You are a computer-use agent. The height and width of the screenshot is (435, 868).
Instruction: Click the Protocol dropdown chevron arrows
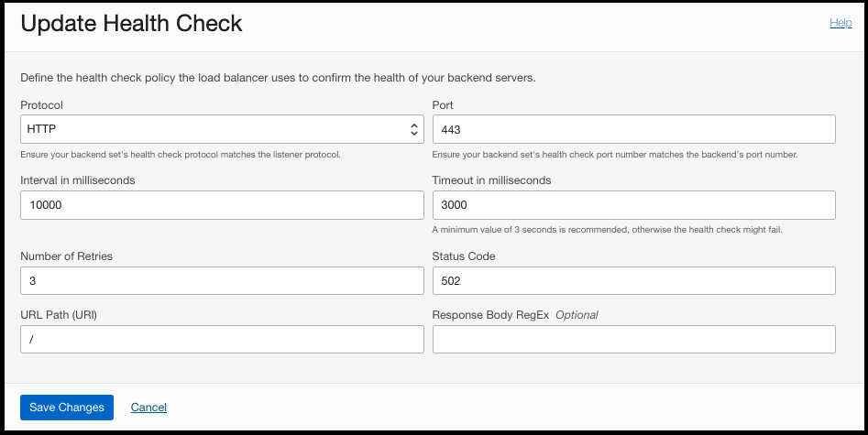tap(414, 129)
